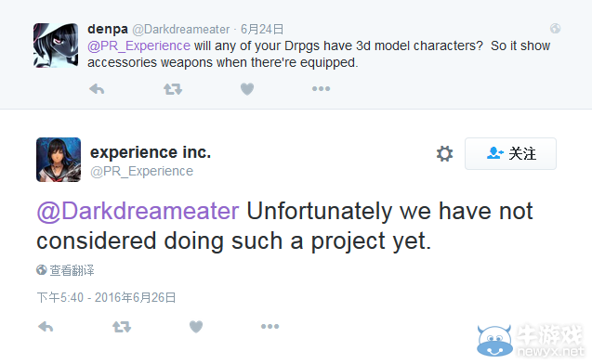
Task: Retweet denpa's question tweet
Action: 173,89
